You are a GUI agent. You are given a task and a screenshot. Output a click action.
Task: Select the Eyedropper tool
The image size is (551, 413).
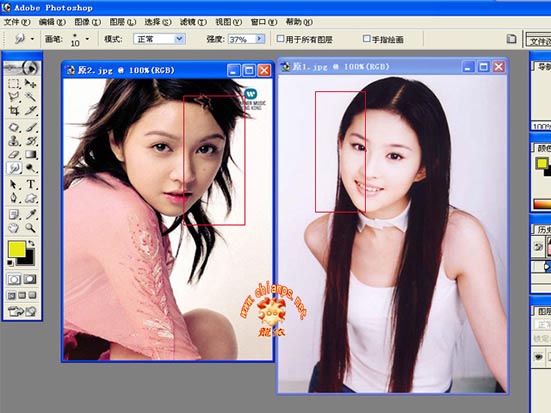click(x=31, y=214)
